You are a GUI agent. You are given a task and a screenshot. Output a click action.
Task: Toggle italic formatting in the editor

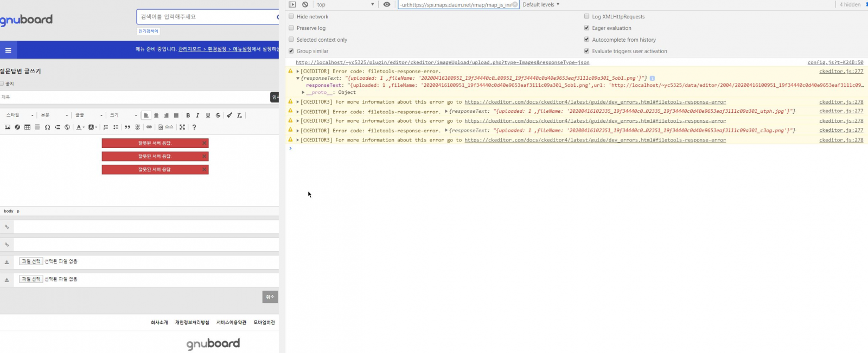[x=198, y=115]
